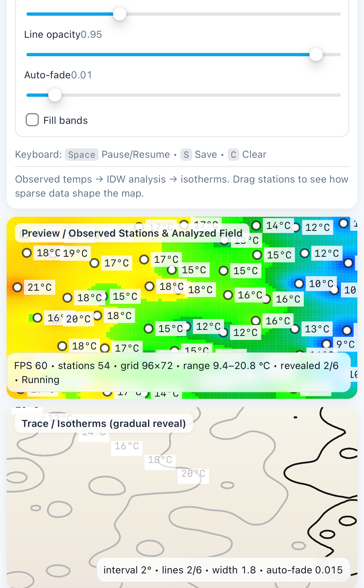Click the topmost slider's handle above Line opacity
This screenshot has height=588, width=364.
(x=120, y=14)
